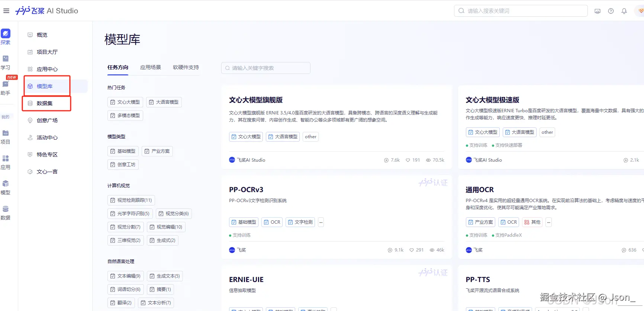This screenshot has height=311, width=644.
Task: Switch to the 软硬件支持 tab
Action: [x=186, y=67]
